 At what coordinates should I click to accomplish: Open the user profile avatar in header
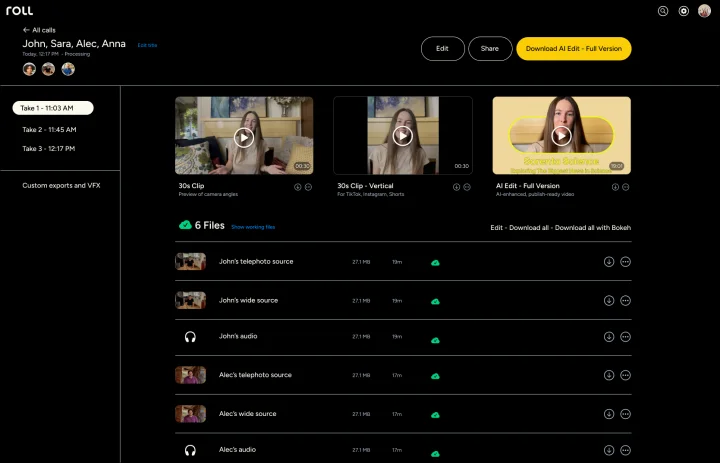tap(704, 11)
